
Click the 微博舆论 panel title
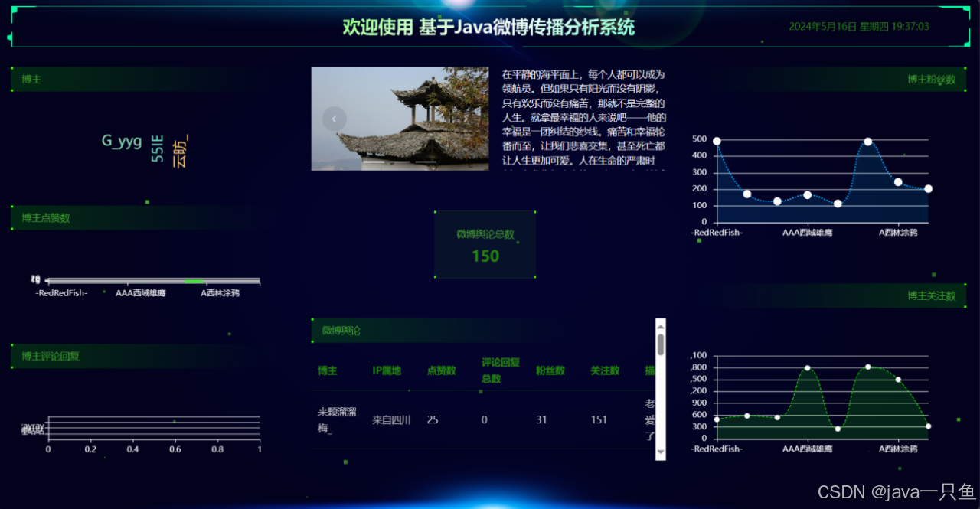pos(341,331)
